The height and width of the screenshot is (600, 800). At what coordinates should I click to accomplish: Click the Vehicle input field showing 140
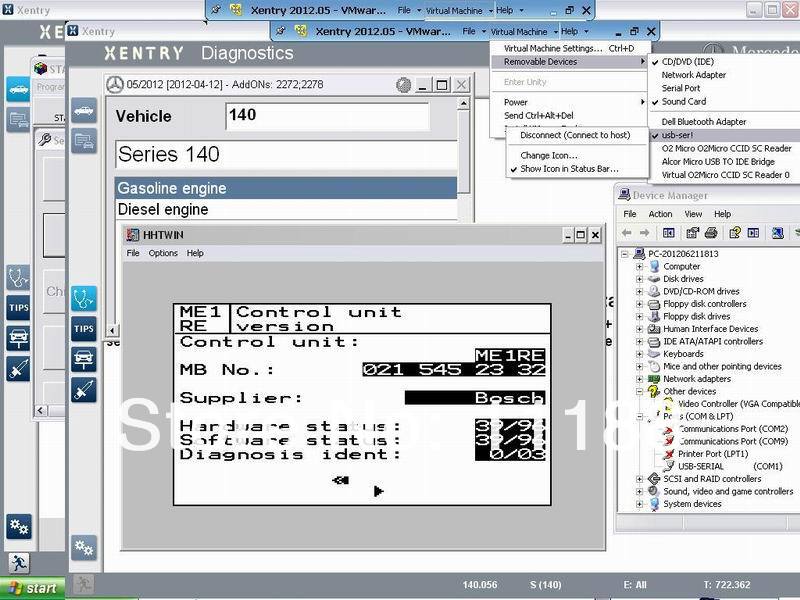(327, 116)
